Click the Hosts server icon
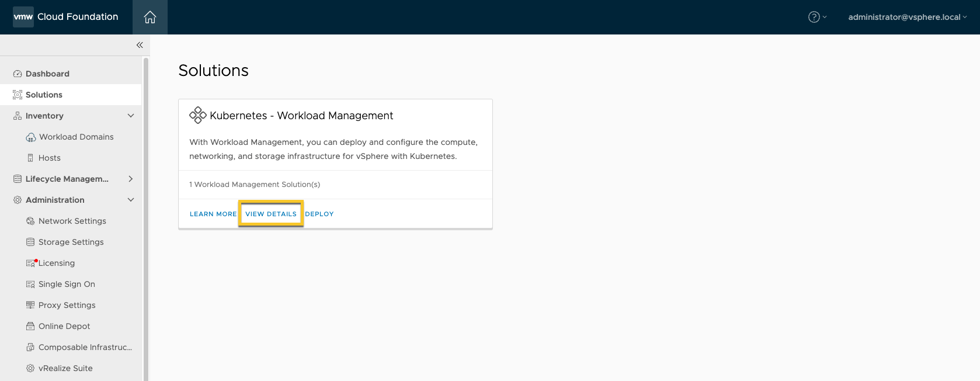980x381 pixels. 30,158
